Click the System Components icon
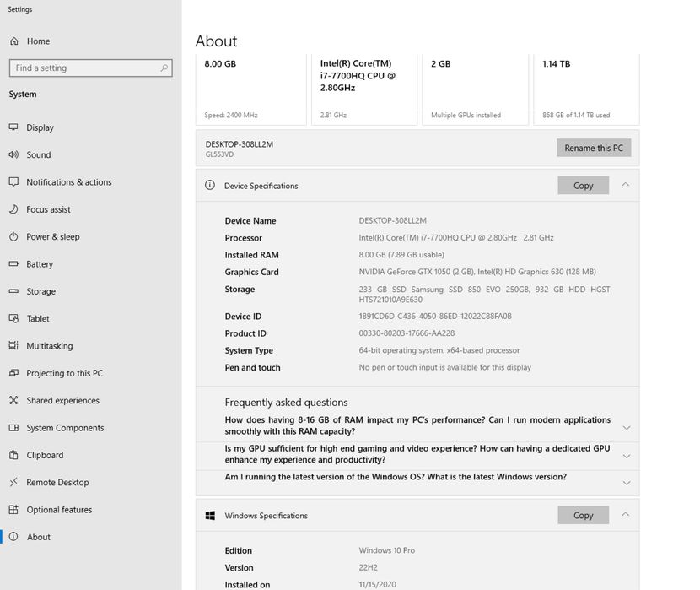The image size is (700, 590). click(13, 427)
